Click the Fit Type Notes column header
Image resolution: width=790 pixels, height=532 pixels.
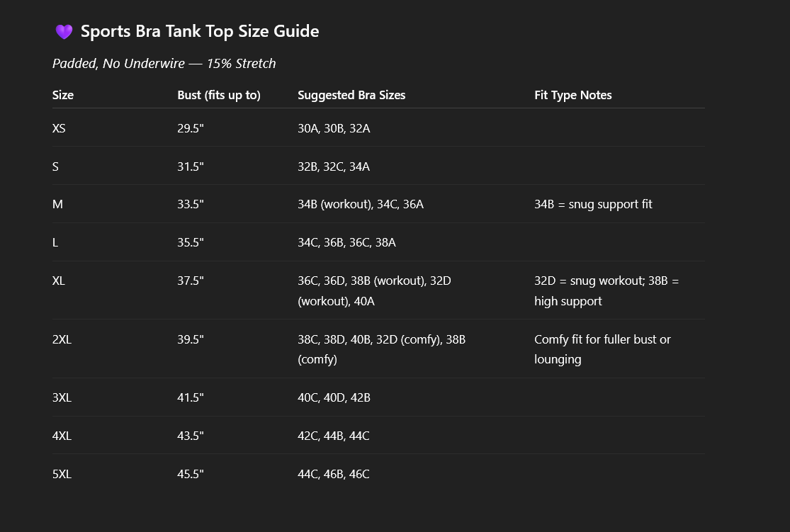point(572,95)
